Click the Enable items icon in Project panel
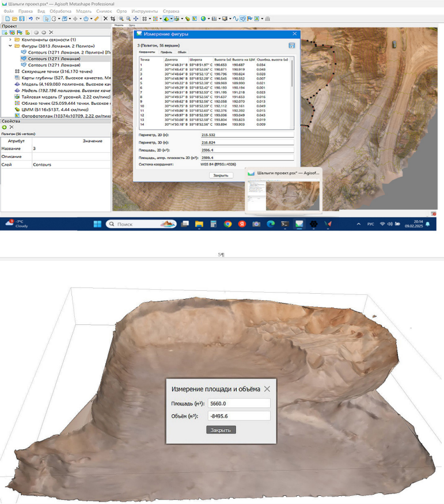The width and height of the screenshot is (444, 504). (x=36, y=32)
